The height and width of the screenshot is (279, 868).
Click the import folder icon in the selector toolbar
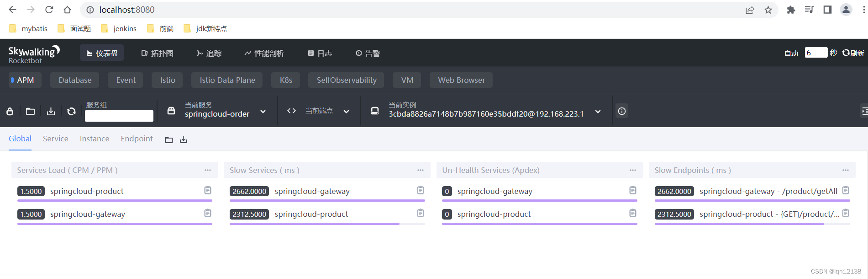30,111
